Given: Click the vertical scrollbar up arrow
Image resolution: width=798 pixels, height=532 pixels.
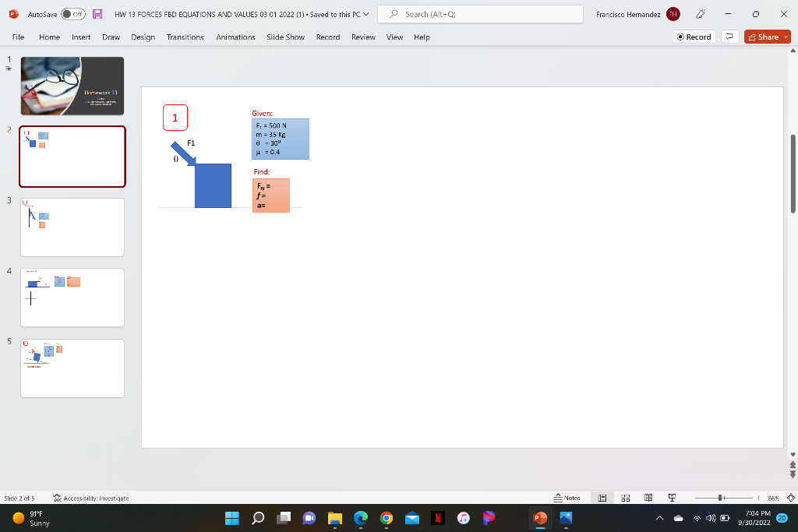Looking at the screenshot, I should [x=793, y=51].
